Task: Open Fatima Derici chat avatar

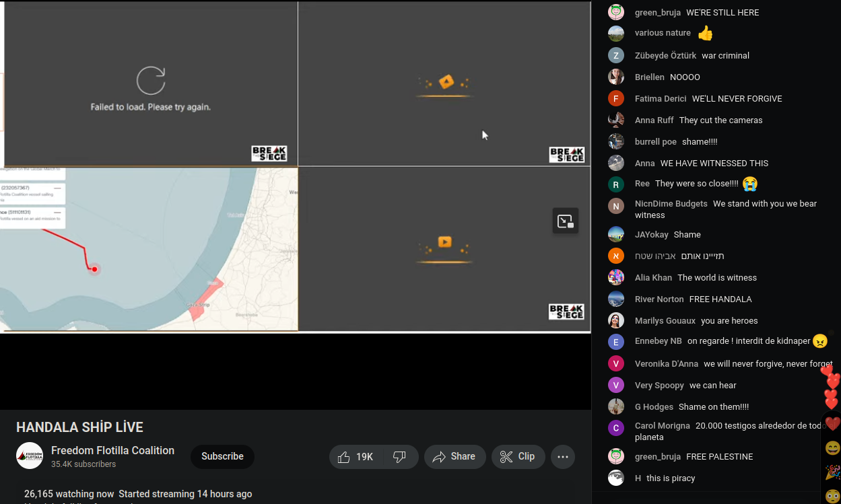Action: tap(616, 98)
